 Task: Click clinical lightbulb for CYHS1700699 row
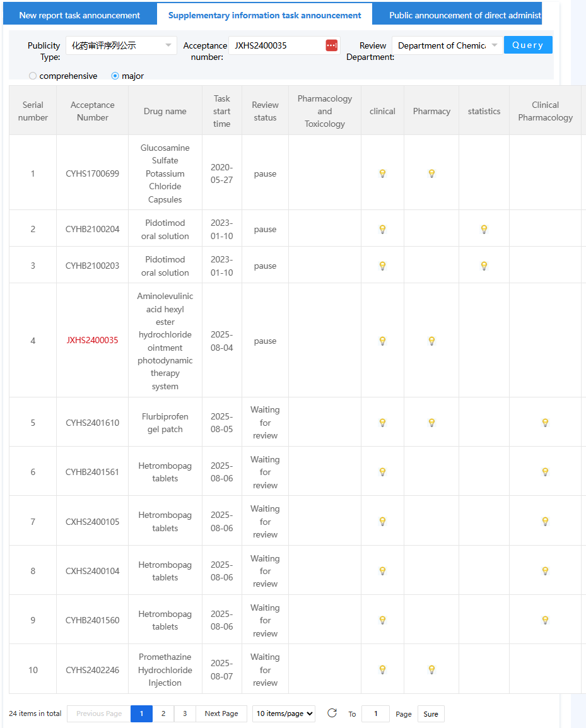pos(382,173)
